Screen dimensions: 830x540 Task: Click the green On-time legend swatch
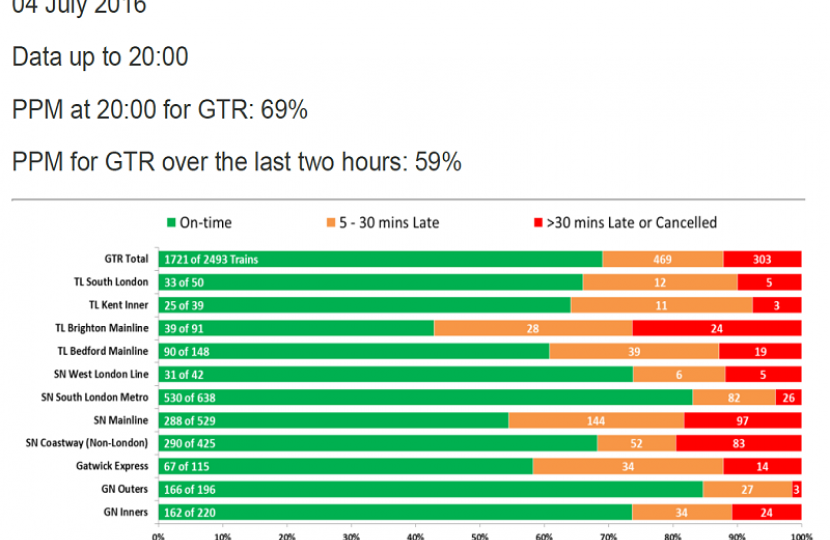[171, 223]
